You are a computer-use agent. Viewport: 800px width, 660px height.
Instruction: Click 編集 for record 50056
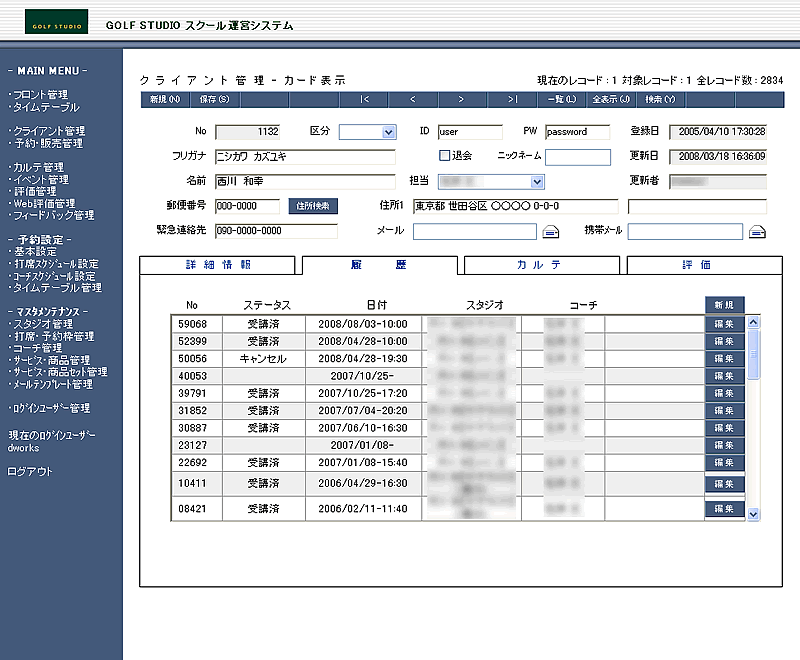coord(724,359)
